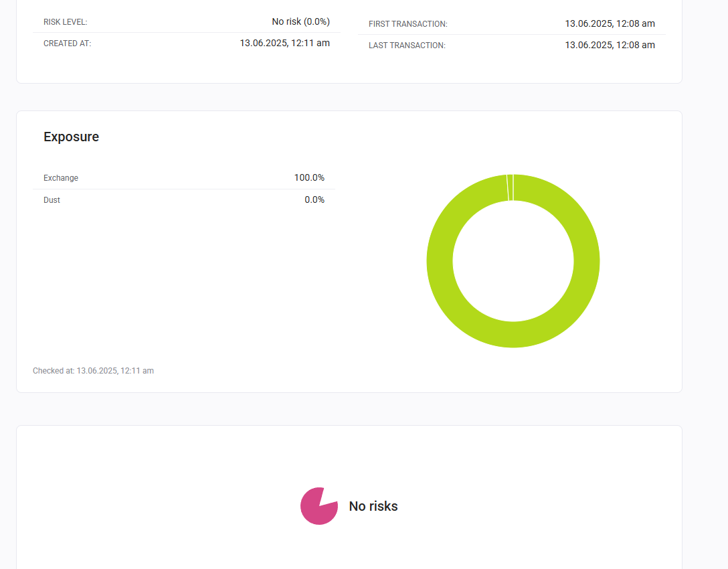Click the FIRST TRANSACTION label
Screen dimensions: 728x569
[407, 24]
